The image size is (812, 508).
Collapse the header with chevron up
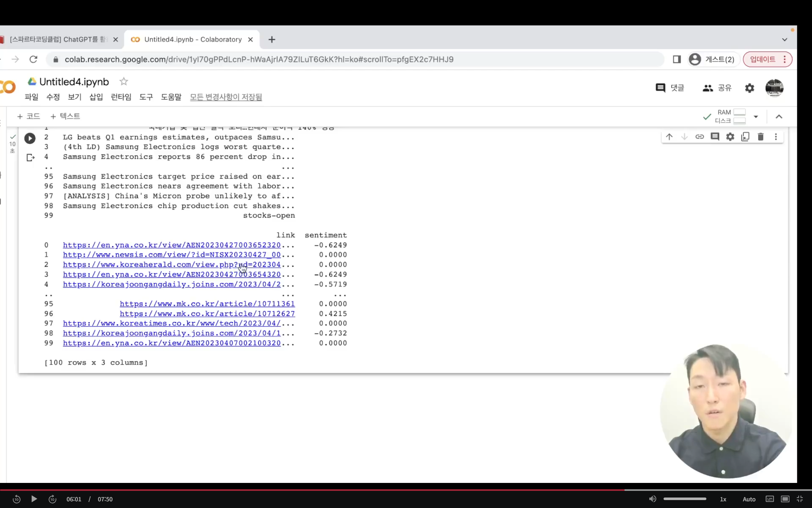click(779, 117)
